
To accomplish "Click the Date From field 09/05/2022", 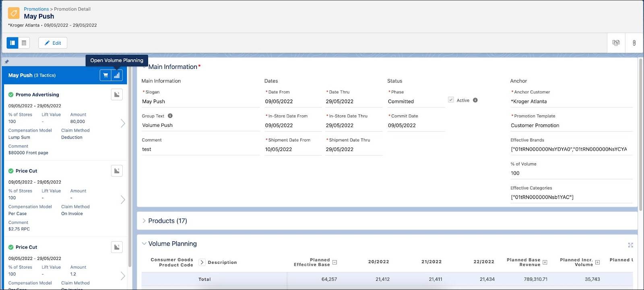I will 293,101.
